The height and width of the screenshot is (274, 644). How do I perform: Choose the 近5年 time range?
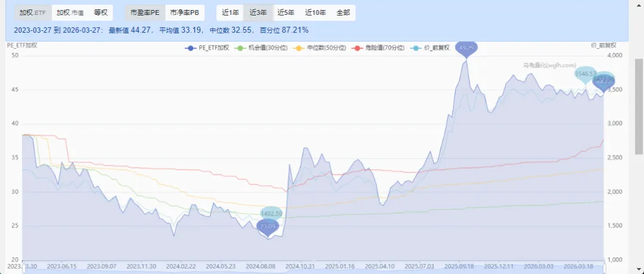286,13
